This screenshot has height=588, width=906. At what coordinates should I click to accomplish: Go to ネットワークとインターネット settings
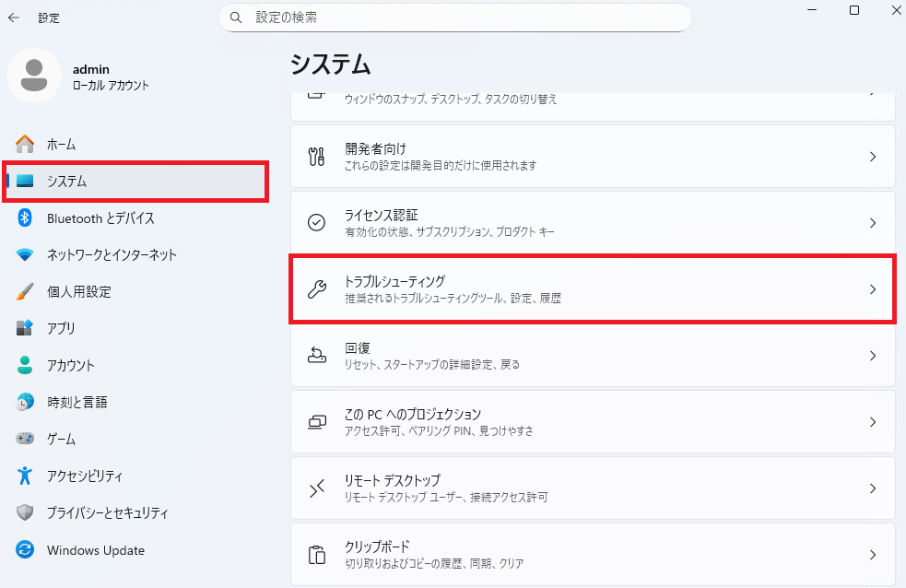click(135, 254)
